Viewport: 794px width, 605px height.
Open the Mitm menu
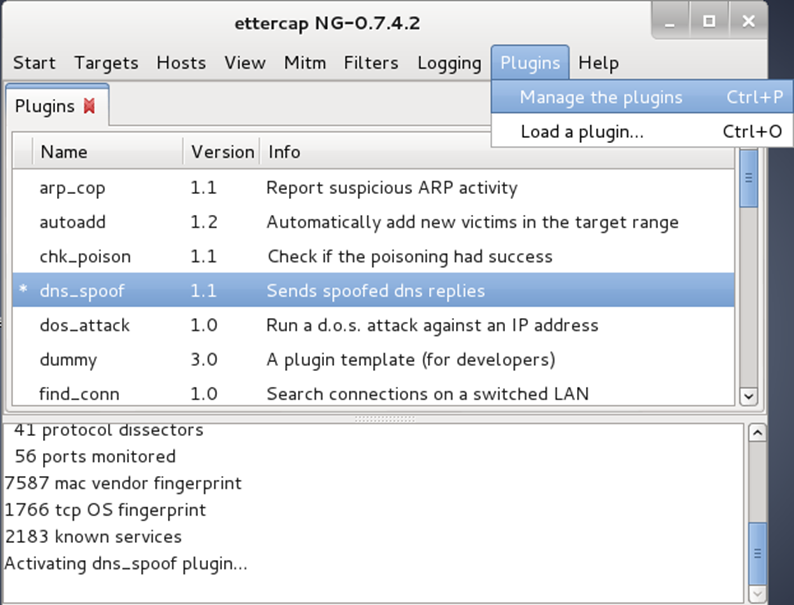pos(305,63)
